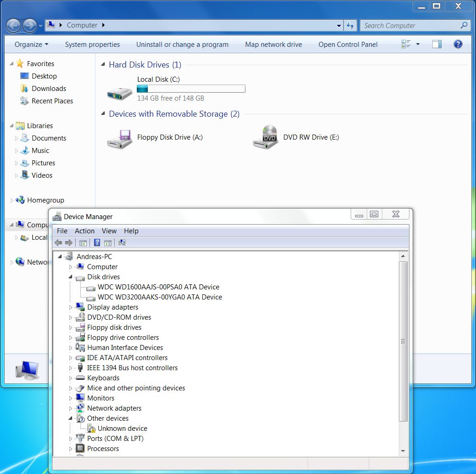Expand the Documents library
Viewport: 476px width, 474px height.
tap(17, 138)
